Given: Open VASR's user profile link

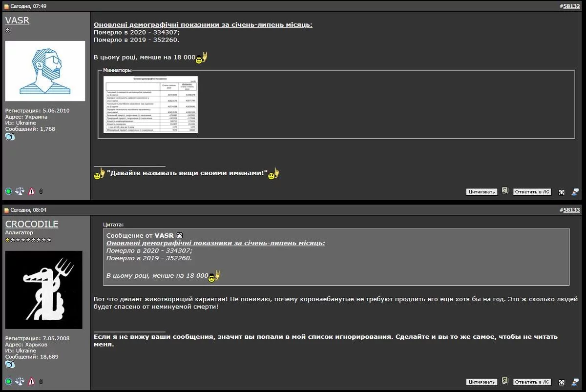Looking at the screenshot, I should point(17,21).
